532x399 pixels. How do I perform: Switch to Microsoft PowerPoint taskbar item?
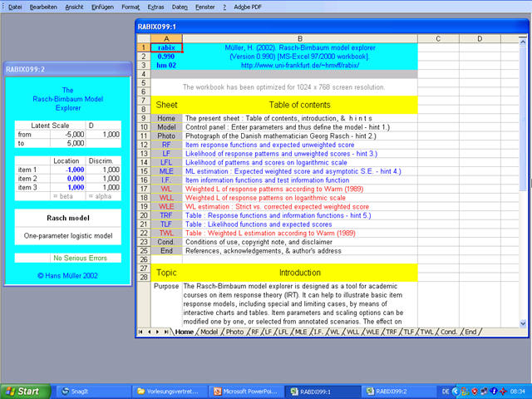pos(246,391)
